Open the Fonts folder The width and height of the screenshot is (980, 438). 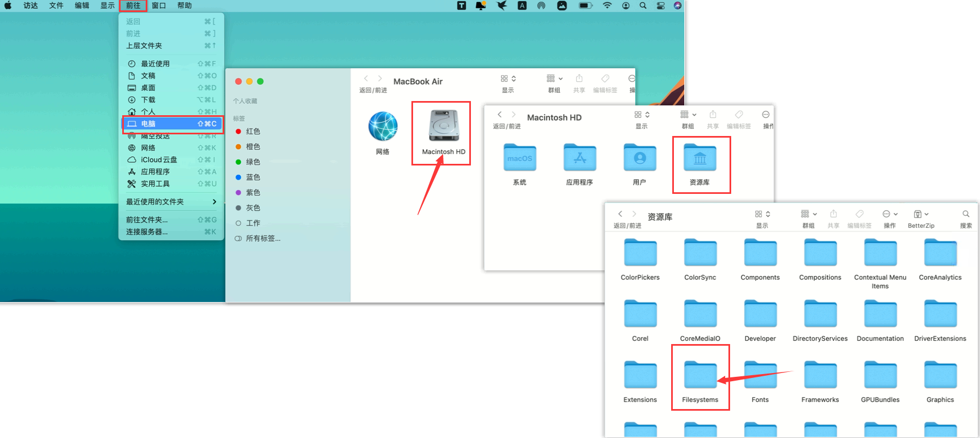coord(760,376)
